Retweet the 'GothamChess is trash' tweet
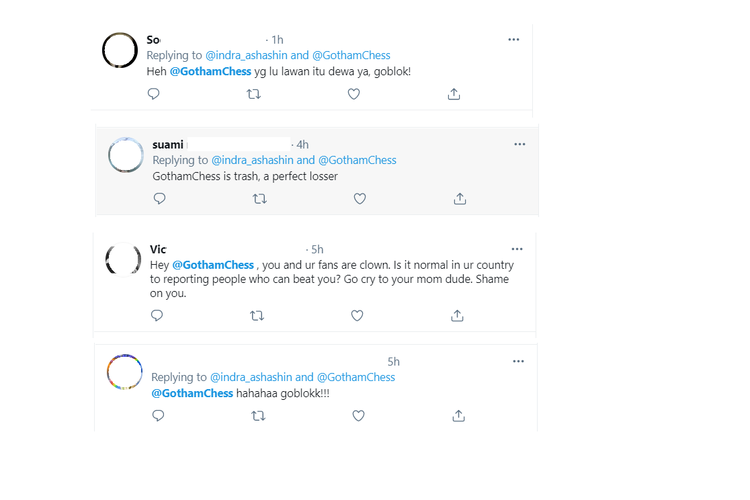750x500 pixels. point(259,199)
